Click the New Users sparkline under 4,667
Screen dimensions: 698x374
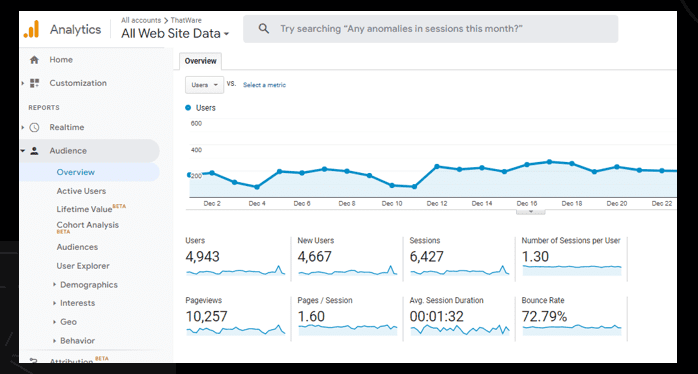348,271
